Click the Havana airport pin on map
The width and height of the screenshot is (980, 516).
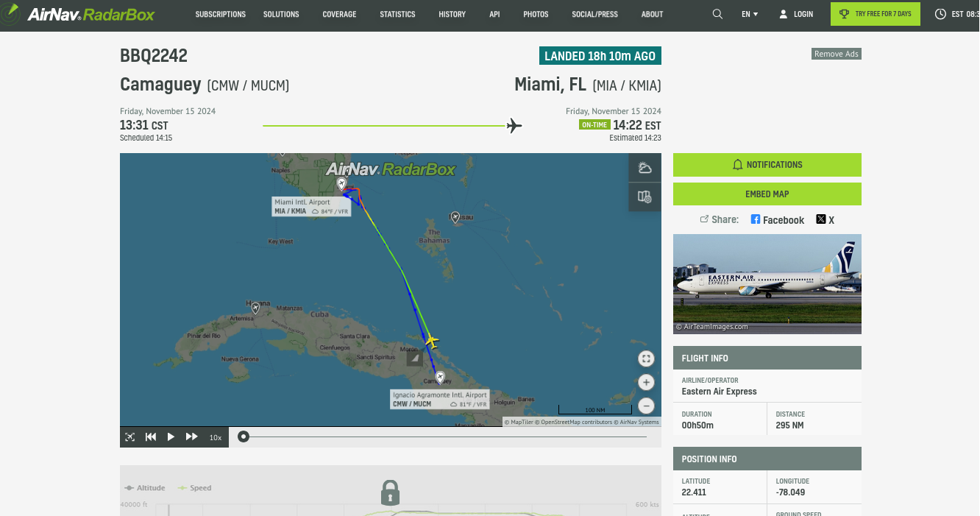point(255,308)
